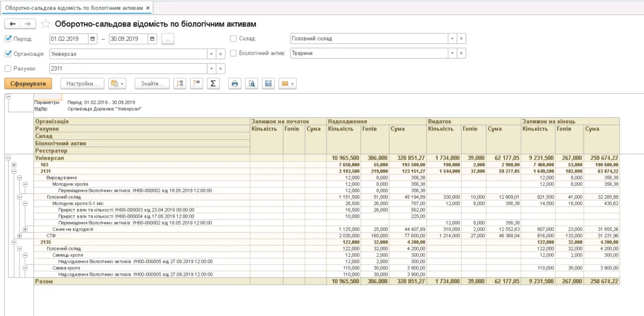This screenshot has width=644, height=316.
Task: Clear the Рахунок field with its X
Action: point(221,69)
